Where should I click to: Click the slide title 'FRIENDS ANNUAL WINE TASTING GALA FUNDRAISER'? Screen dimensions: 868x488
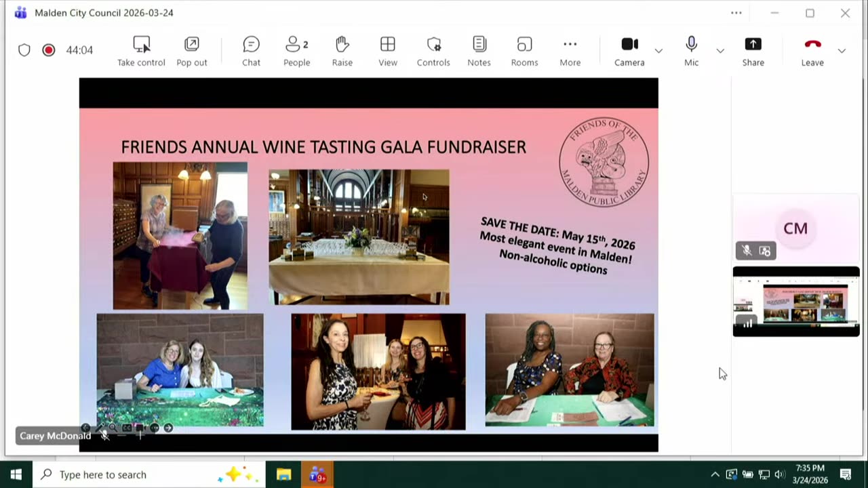pos(323,147)
